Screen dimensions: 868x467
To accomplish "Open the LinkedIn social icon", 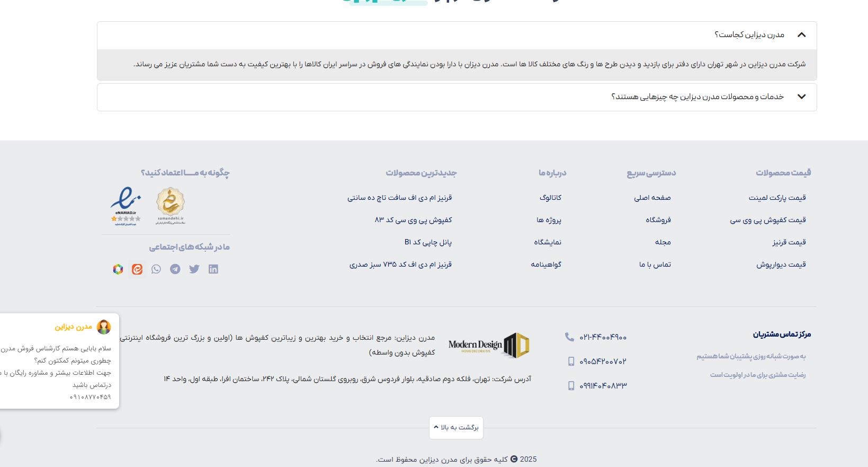I will (x=213, y=269).
